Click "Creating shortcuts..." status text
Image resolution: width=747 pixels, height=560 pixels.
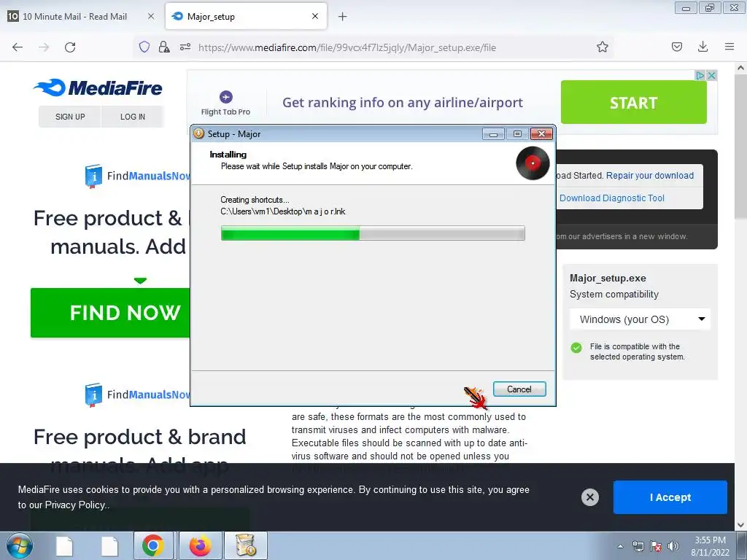pos(255,200)
